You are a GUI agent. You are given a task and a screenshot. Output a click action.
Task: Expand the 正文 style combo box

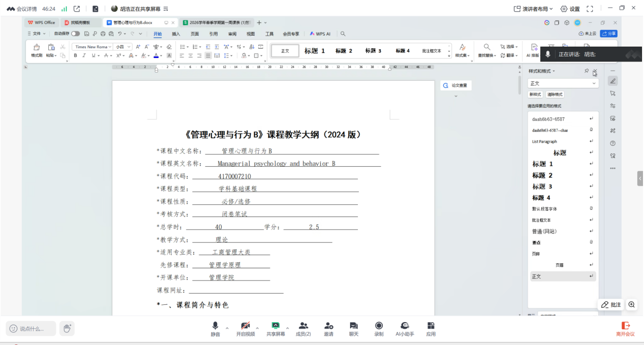(594, 83)
